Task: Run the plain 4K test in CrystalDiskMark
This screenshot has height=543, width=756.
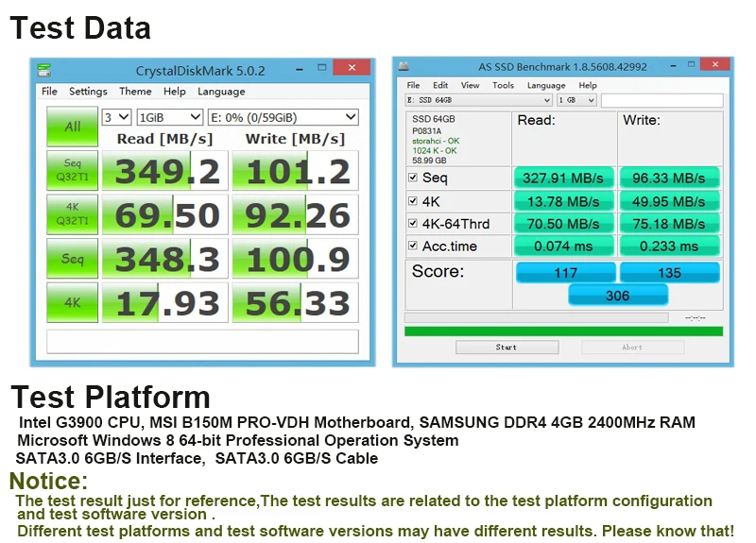Action: [73, 302]
